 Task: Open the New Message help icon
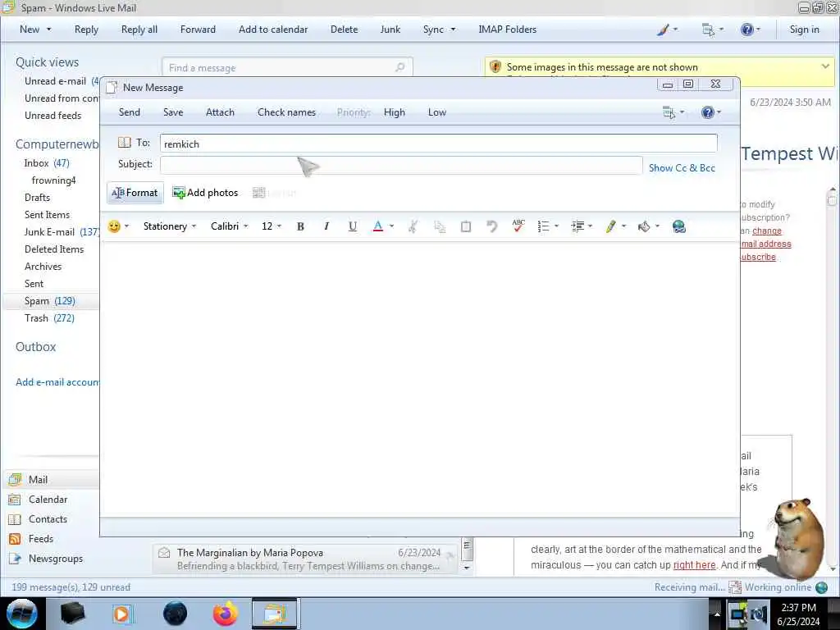(x=708, y=112)
